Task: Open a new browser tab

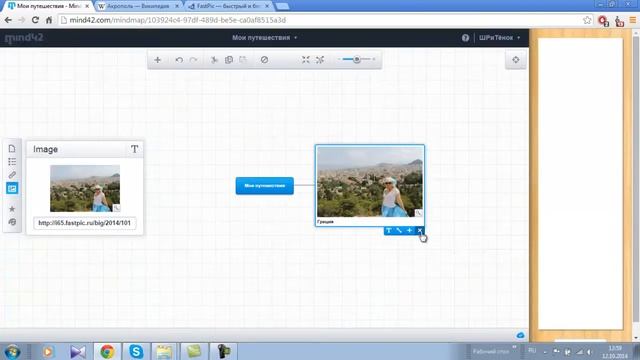Action: (282, 6)
